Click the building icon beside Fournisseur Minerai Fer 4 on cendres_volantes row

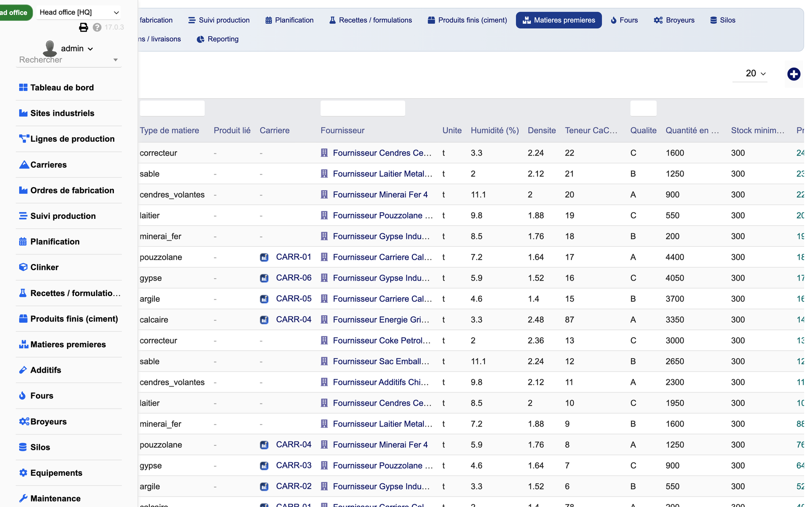click(x=324, y=194)
